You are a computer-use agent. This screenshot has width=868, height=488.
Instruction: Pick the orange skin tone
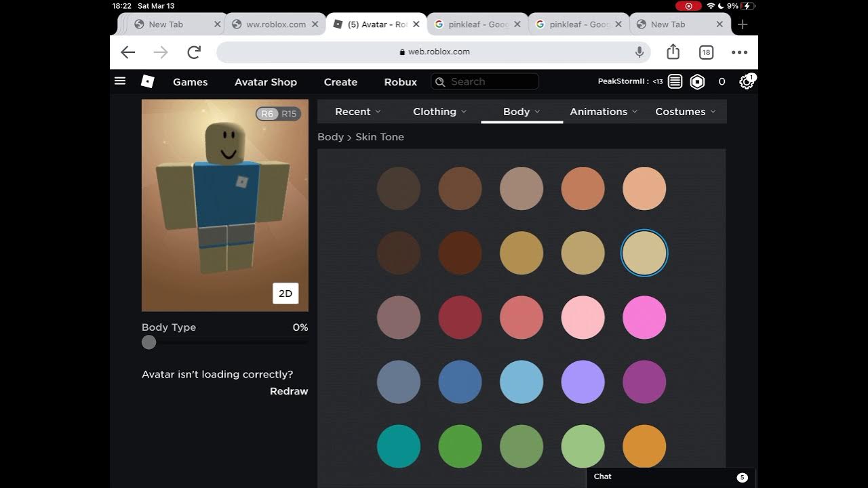pyautogui.click(x=644, y=446)
